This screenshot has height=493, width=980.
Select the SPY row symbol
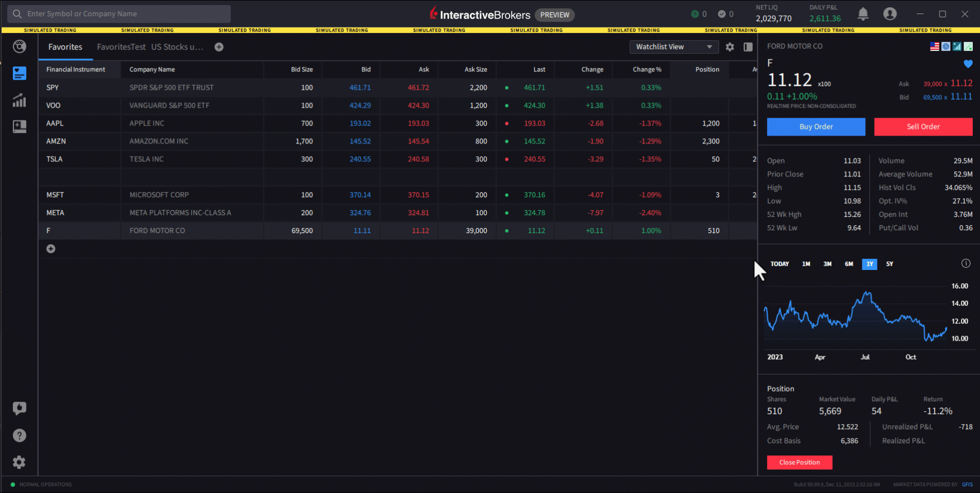pos(53,87)
